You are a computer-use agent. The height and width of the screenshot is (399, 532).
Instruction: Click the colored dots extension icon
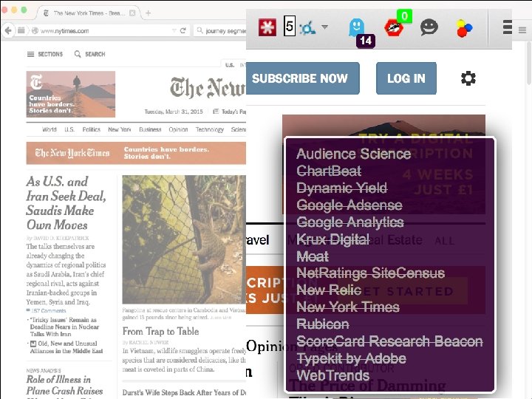[x=464, y=28]
